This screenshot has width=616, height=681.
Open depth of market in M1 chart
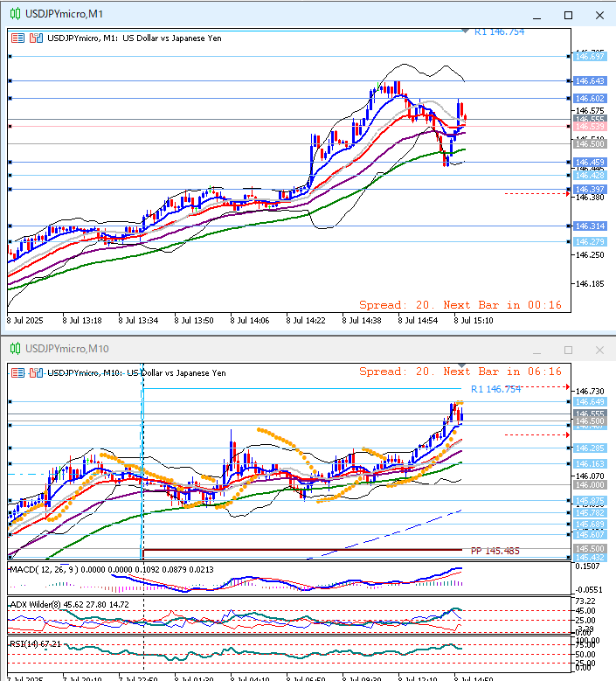pyautogui.click(x=36, y=38)
